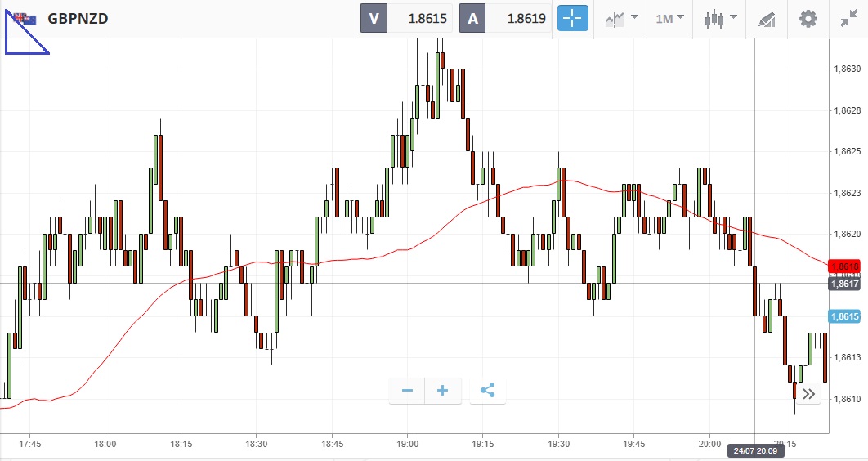Collapse the chart with arrows icon
The image size is (868, 461).
point(848,19)
